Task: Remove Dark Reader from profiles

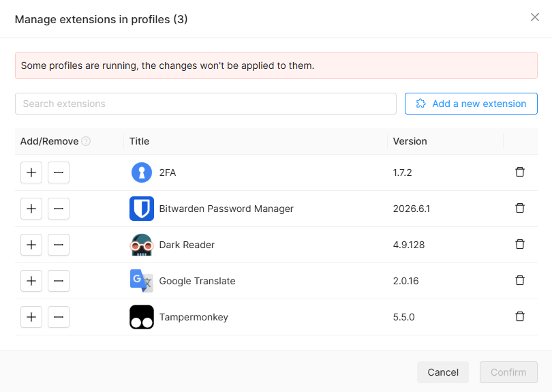Action: pos(59,245)
